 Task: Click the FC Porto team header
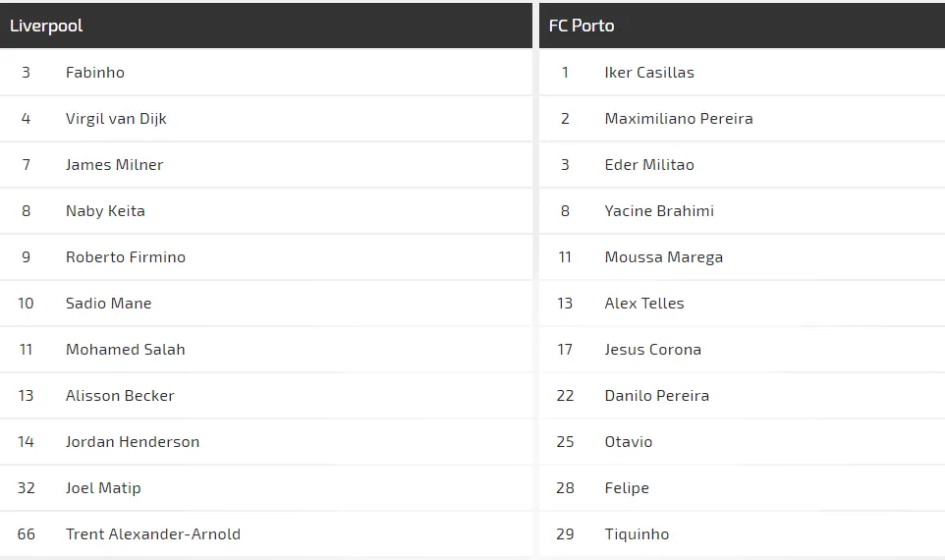582,26
